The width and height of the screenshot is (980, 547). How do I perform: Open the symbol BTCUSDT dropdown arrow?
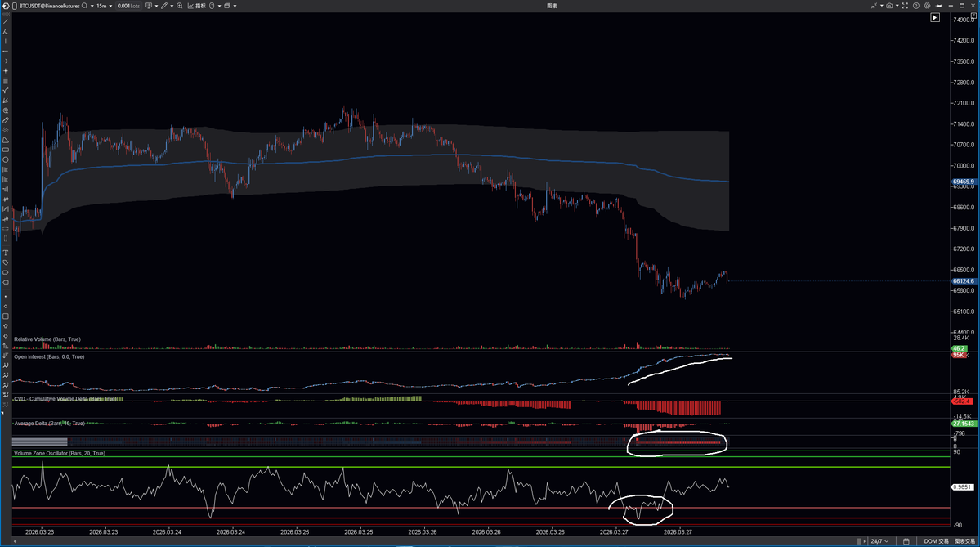(92, 6)
